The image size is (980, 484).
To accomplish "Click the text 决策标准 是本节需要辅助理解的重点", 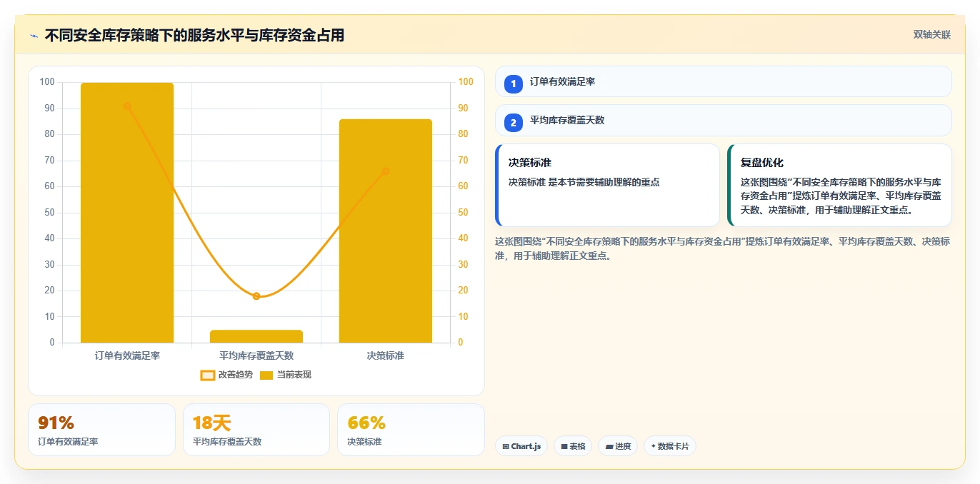I will [584, 182].
